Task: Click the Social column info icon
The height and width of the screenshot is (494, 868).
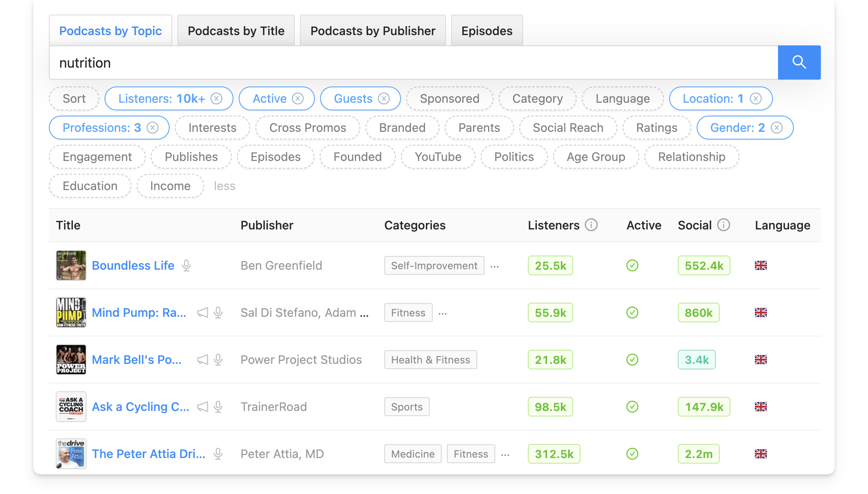Action: [724, 225]
